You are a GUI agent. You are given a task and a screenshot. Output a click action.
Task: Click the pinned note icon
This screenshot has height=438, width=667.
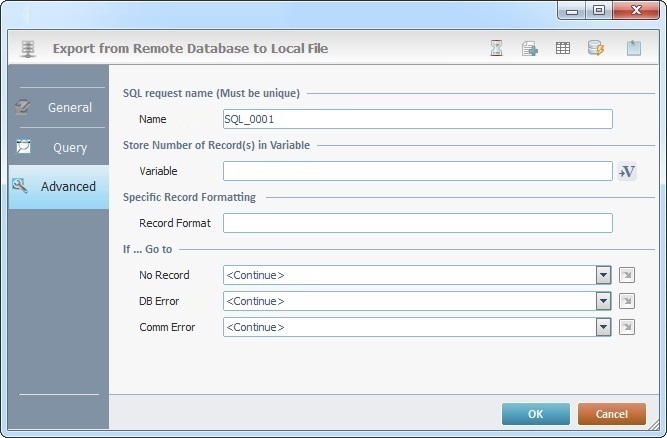point(634,48)
